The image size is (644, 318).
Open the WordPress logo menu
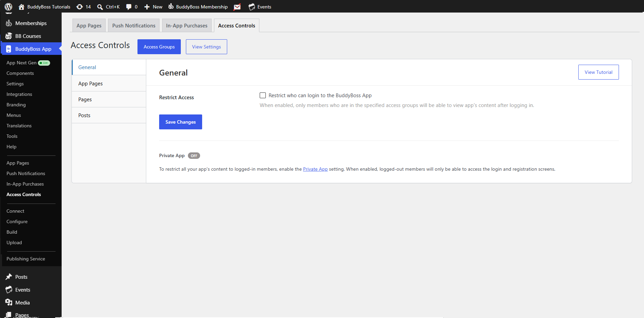point(8,7)
